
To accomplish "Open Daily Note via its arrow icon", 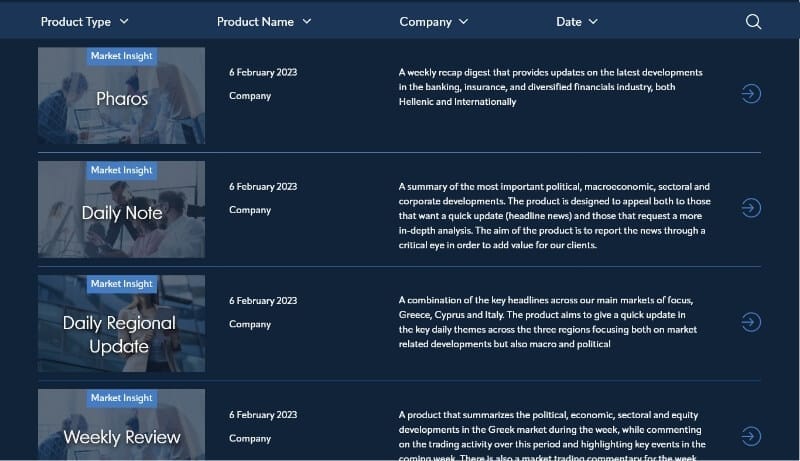I will pos(751,208).
